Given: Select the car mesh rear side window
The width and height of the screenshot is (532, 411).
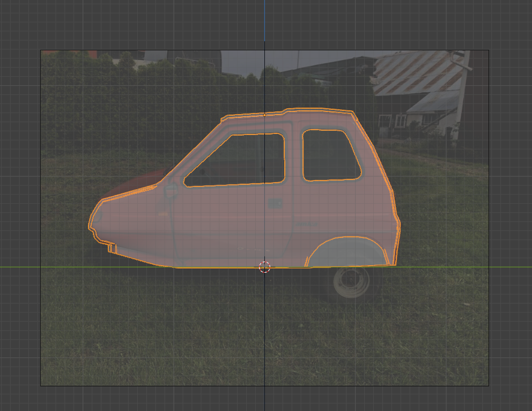Looking at the screenshot, I should [x=331, y=155].
